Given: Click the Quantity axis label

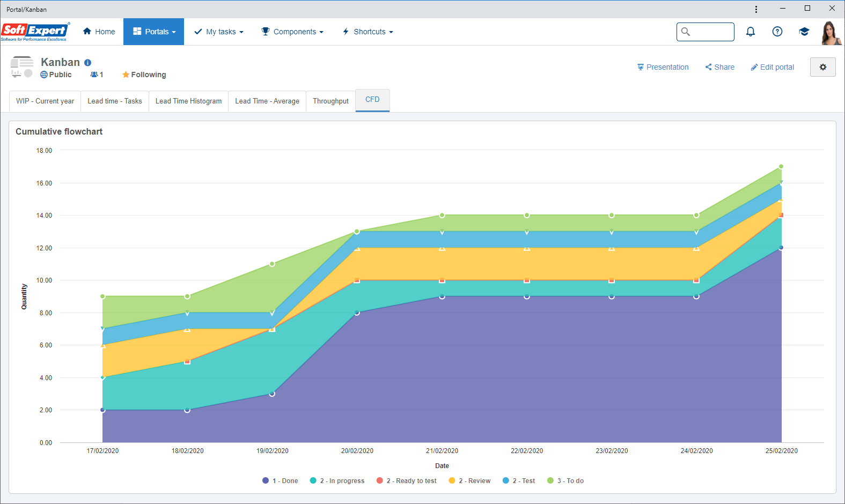Looking at the screenshot, I should 24,297.
